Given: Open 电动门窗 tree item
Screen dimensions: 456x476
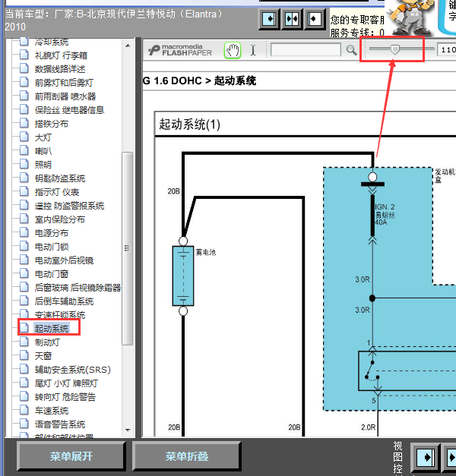Looking at the screenshot, I should coord(52,274).
